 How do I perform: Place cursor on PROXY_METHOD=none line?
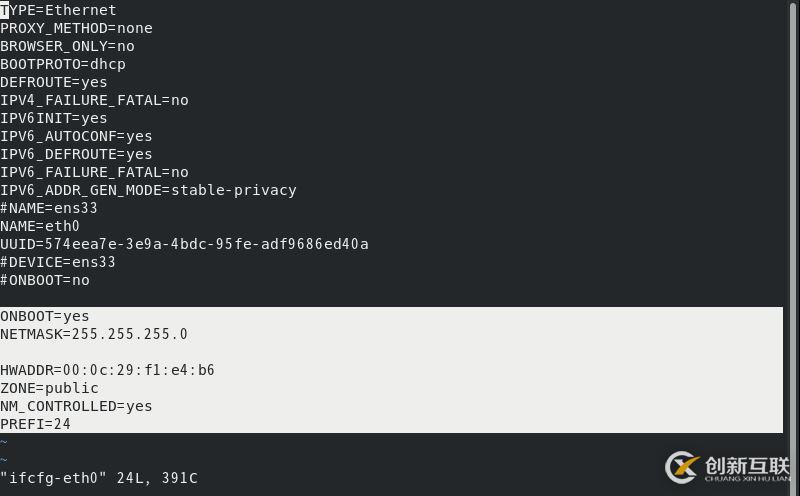point(76,28)
